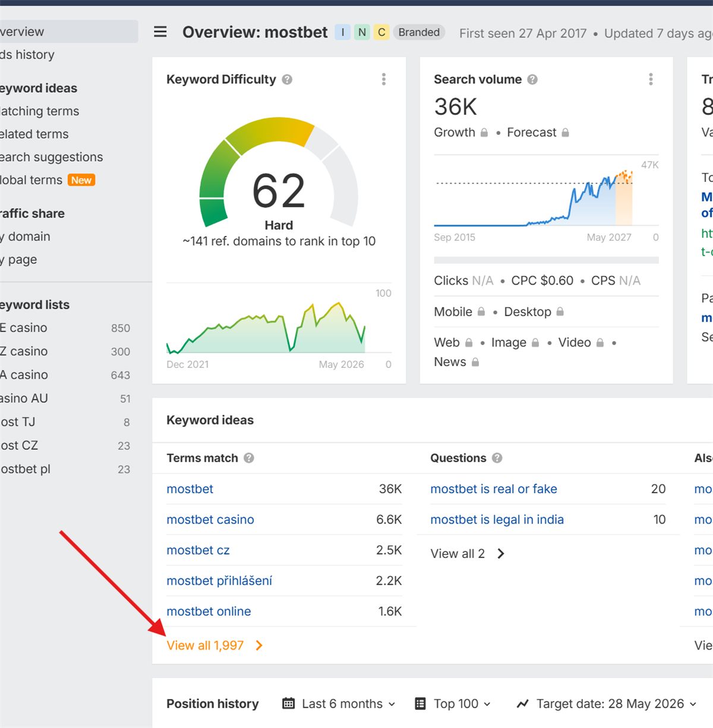Click arrow icon after View all 2
This screenshot has height=728, width=713.
501,554
